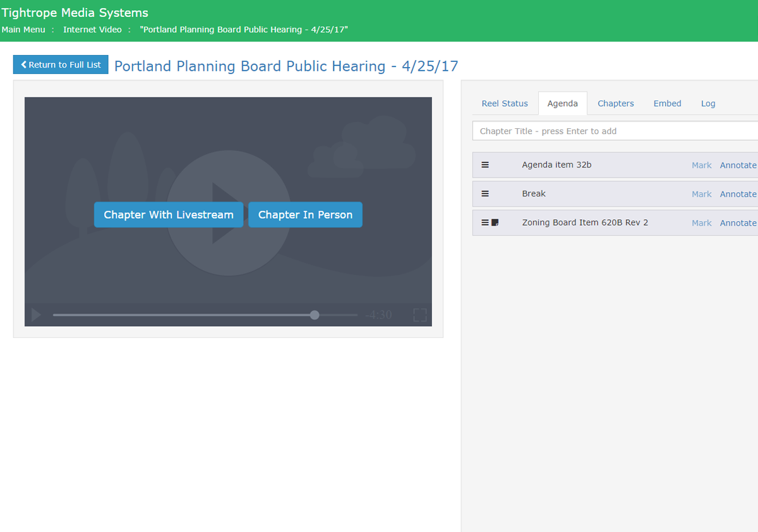Click Mark on the Break agenda item
This screenshot has height=532, width=758.
tap(701, 194)
